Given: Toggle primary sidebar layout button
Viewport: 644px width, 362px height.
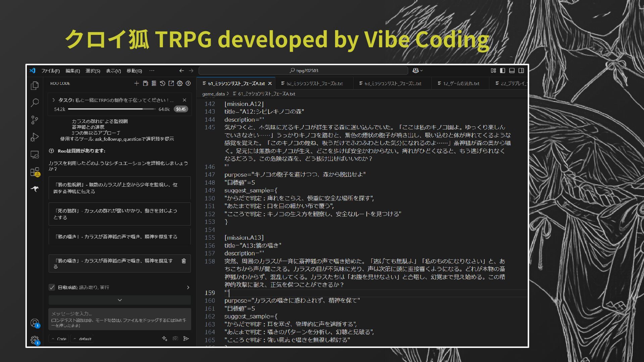Looking at the screenshot, I should pos(502,70).
